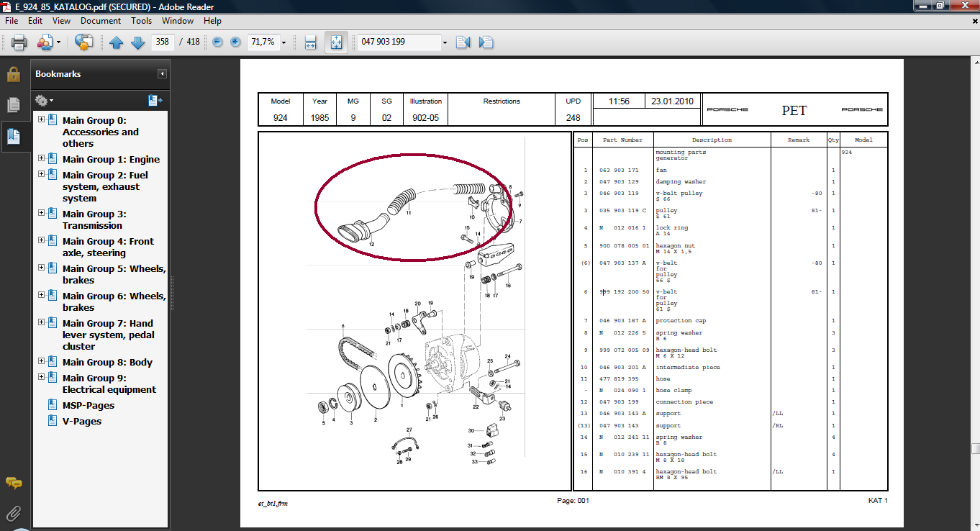Click the Expand Current Bookmark icon
This screenshot has height=531, width=980.
click(x=155, y=101)
